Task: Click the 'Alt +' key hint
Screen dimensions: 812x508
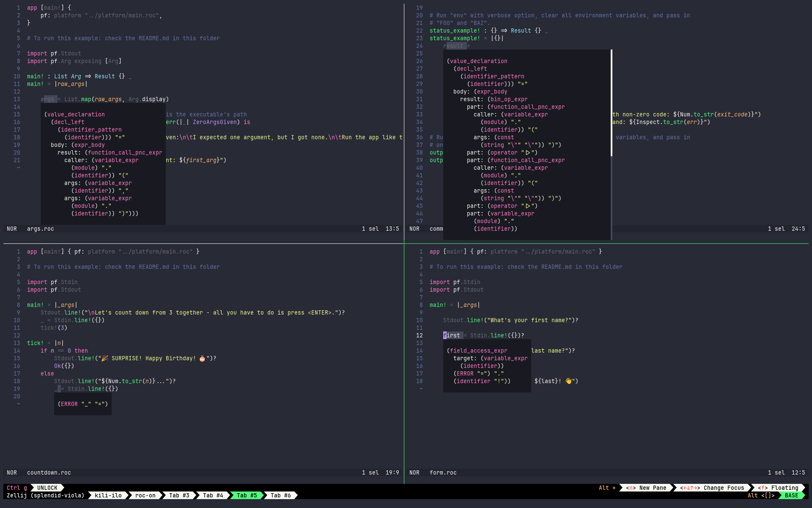Action: 607,488
